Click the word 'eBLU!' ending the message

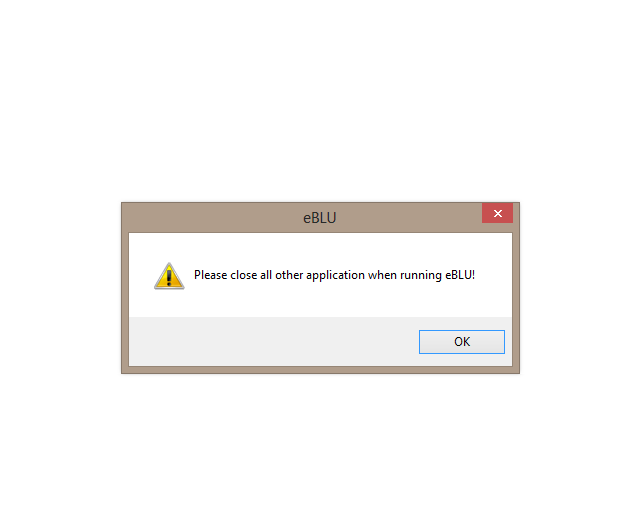[460, 275]
